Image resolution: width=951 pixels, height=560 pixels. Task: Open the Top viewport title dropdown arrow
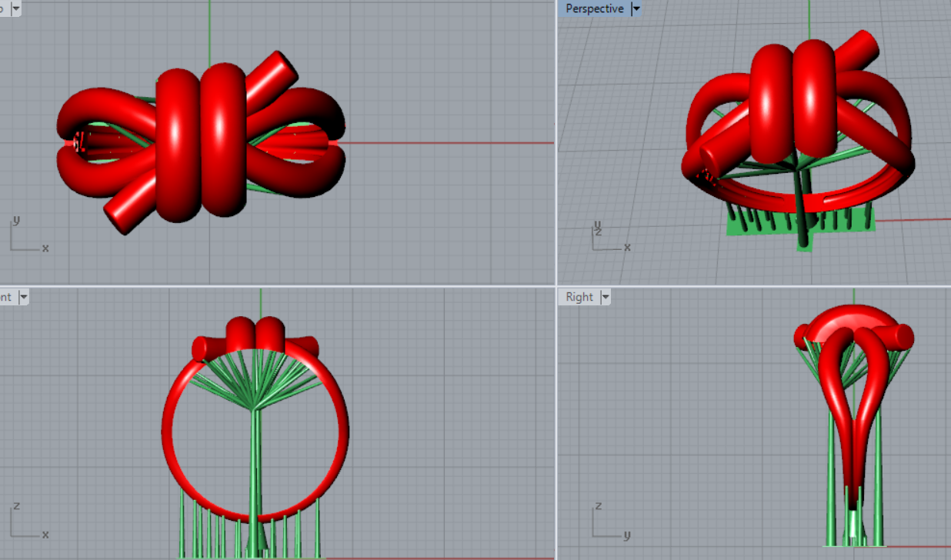[16, 8]
